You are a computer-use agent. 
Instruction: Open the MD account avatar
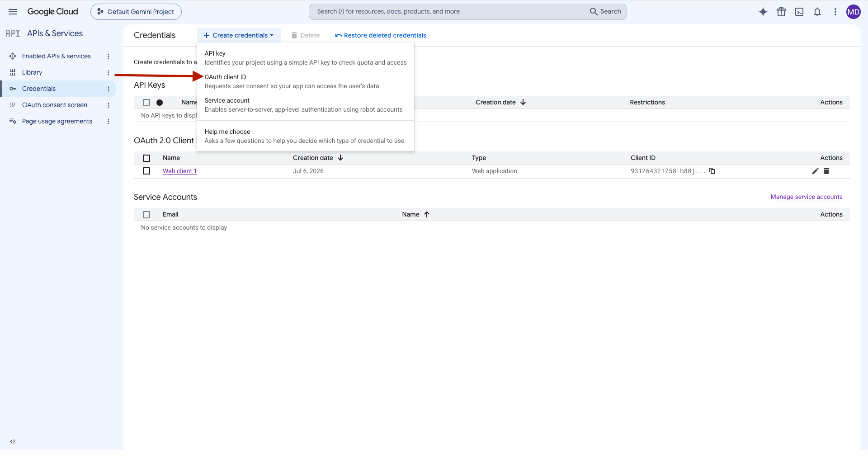click(854, 12)
